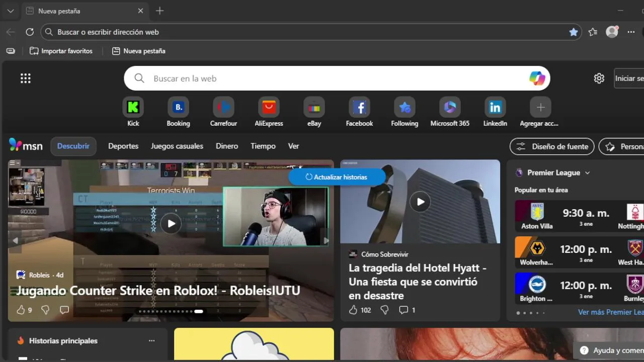Open the Dinero tab
Image resolution: width=644 pixels, height=362 pixels.
point(227,146)
